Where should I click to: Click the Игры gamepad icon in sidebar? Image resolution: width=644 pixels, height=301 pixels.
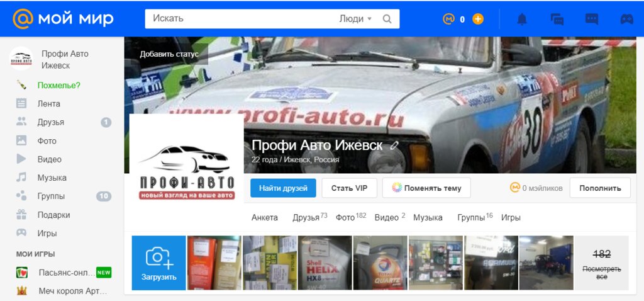point(21,233)
